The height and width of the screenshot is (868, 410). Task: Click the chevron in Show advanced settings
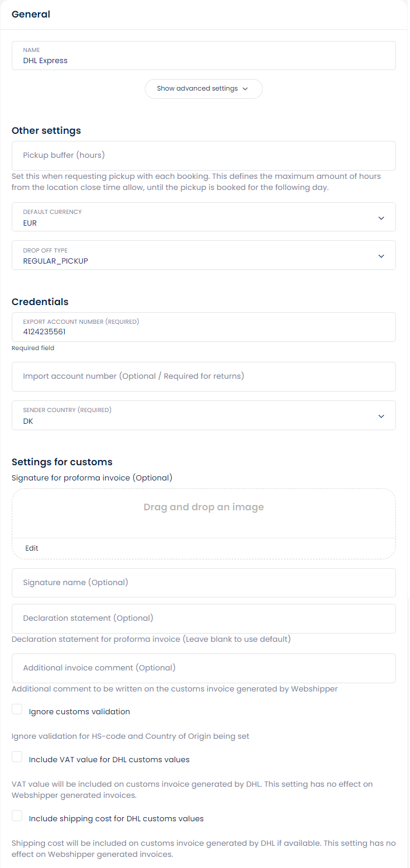(x=245, y=89)
